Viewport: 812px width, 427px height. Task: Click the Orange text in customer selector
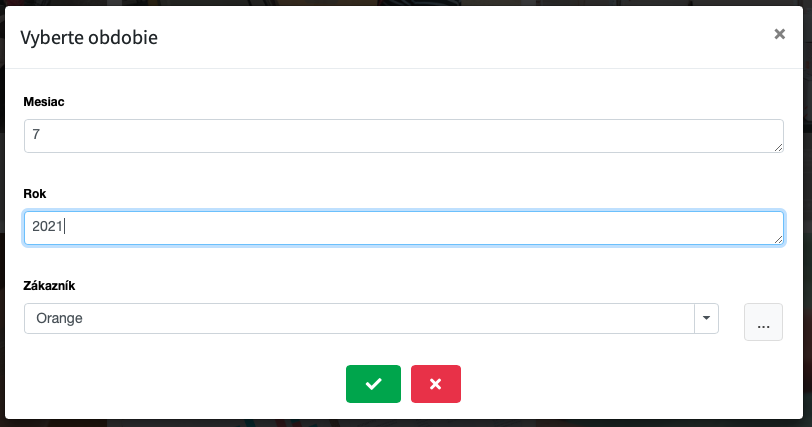[59, 319]
